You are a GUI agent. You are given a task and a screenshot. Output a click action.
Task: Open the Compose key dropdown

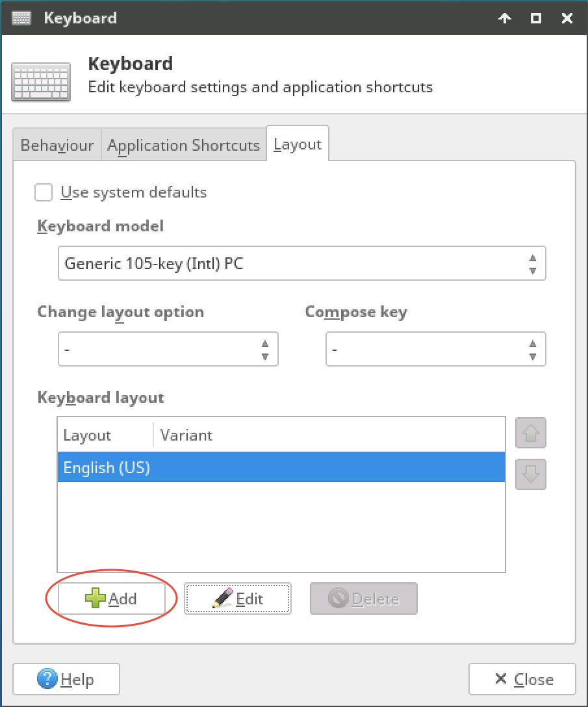coord(435,350)
